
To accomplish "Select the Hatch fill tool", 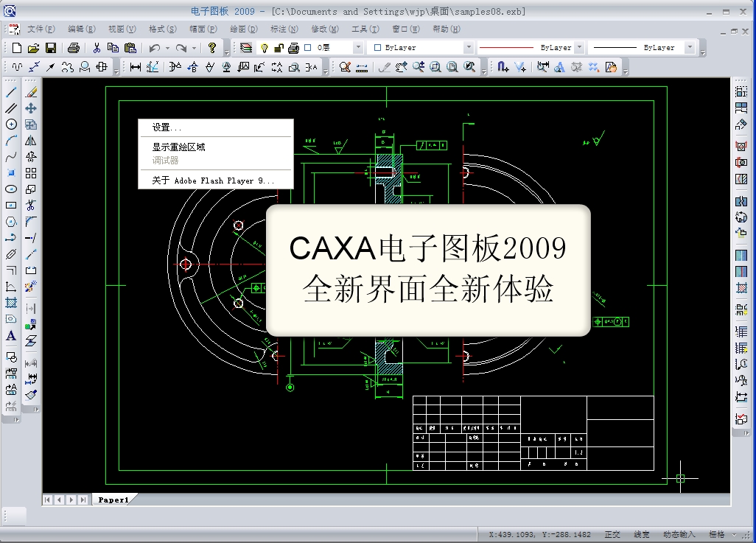I will [11, 303].
